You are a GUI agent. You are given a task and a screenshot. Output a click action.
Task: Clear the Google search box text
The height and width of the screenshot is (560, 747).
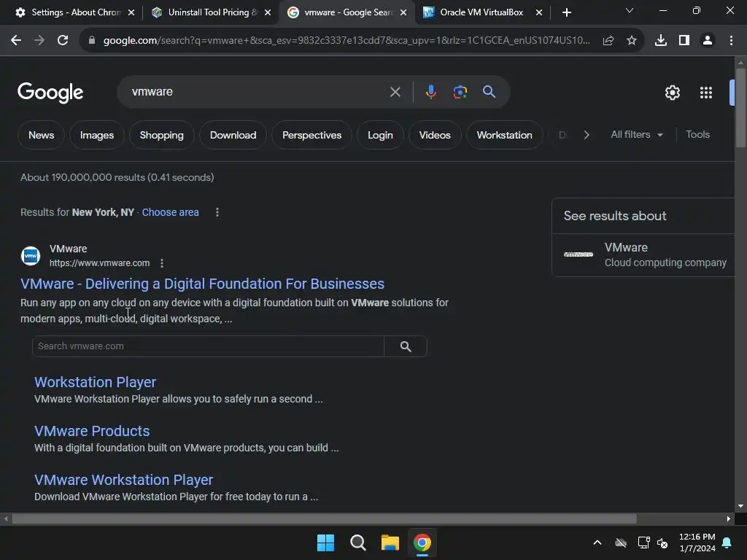point(395,92)
